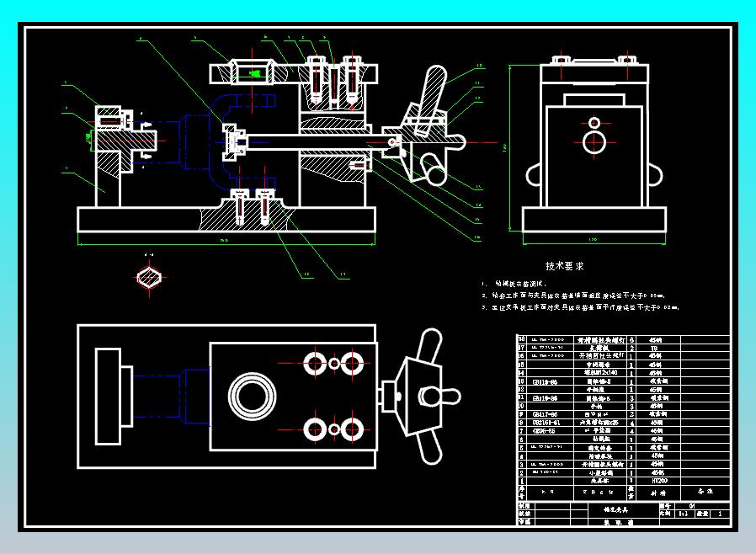Select the HT200 material cell in row 1

(659, 481)
